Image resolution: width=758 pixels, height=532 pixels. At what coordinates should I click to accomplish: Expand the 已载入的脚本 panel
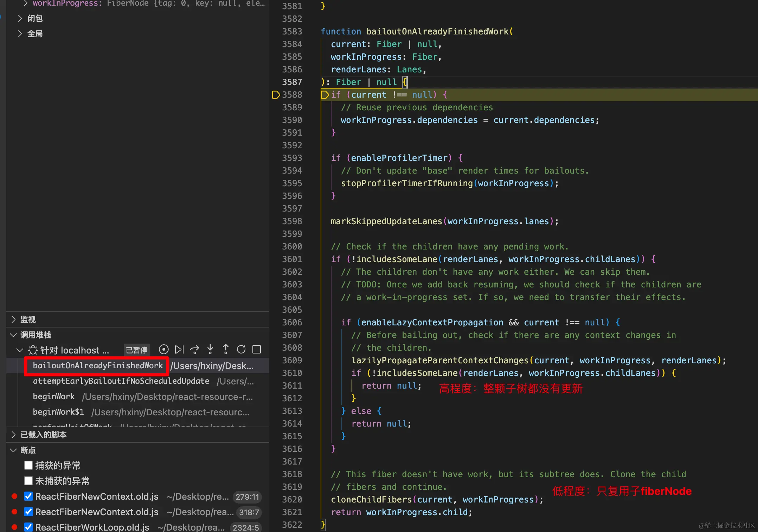(x=13, y=435)
